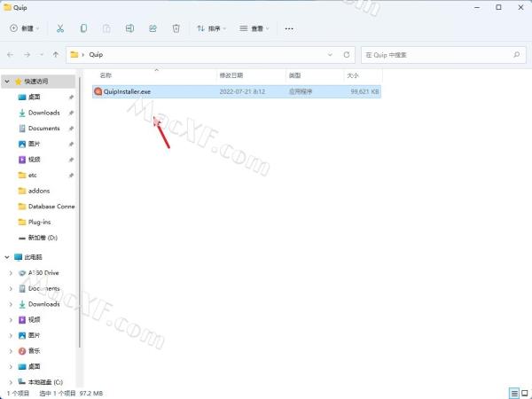Open the Database Conne folder in sidebar

pos(51,207)
